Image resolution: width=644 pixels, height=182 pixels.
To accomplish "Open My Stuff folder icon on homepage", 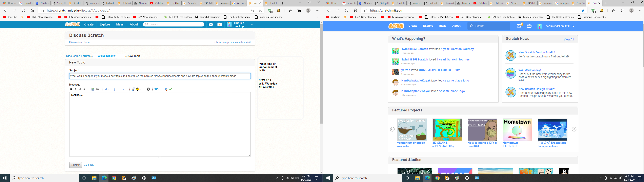I will (529, 26).
